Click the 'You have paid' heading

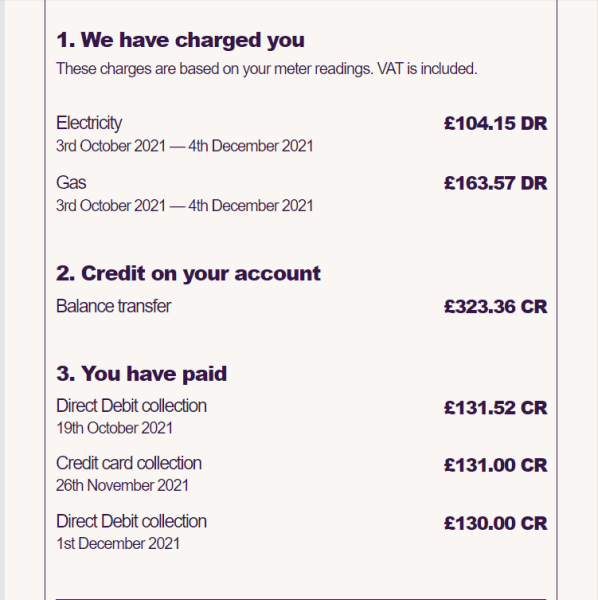click(142, 373)
